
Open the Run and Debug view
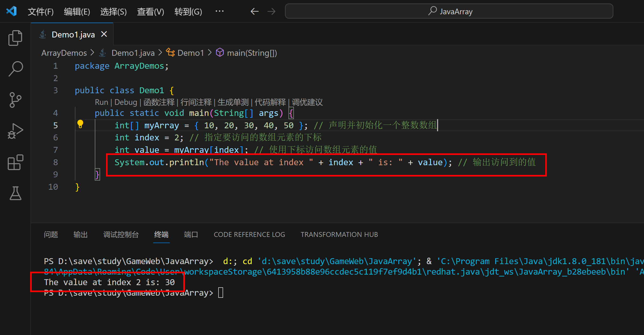point(15,131)
